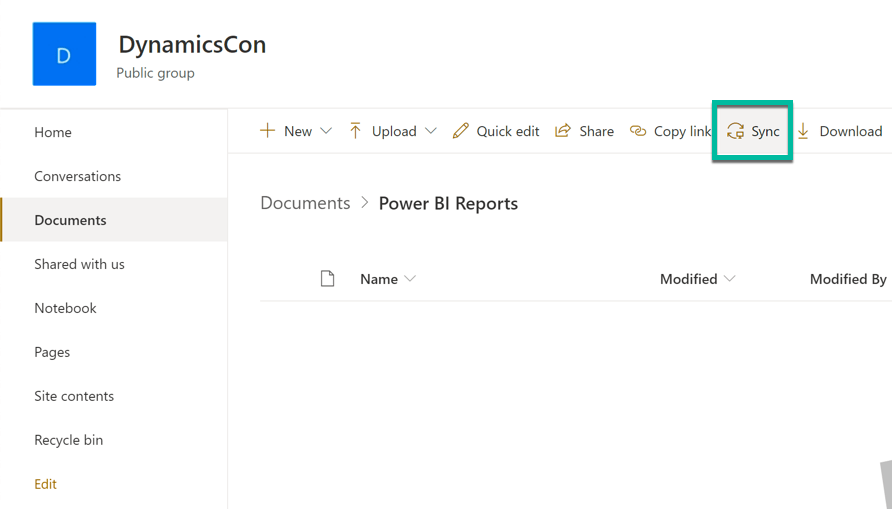Click the DynamicsCon group logo tile
The image size is (892, 509).
pos(64,54)
